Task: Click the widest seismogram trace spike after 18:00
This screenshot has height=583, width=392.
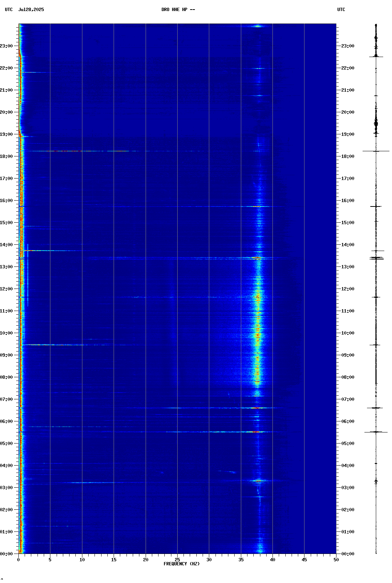Action: 376,151
